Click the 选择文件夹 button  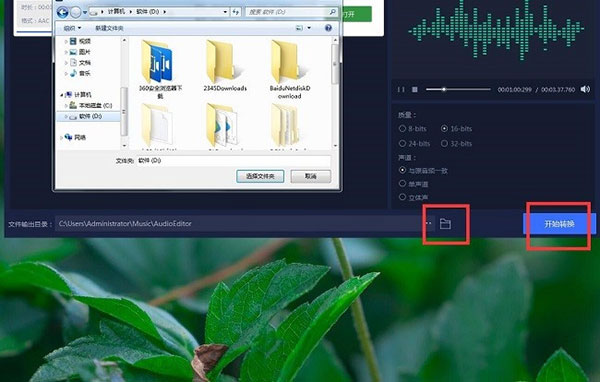(260, 176)
